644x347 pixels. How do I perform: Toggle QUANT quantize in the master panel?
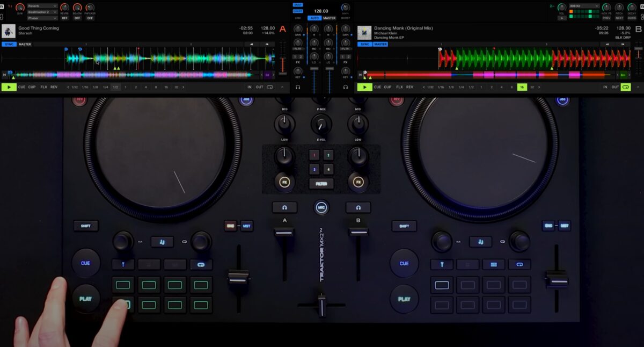[x=297, y=10]
